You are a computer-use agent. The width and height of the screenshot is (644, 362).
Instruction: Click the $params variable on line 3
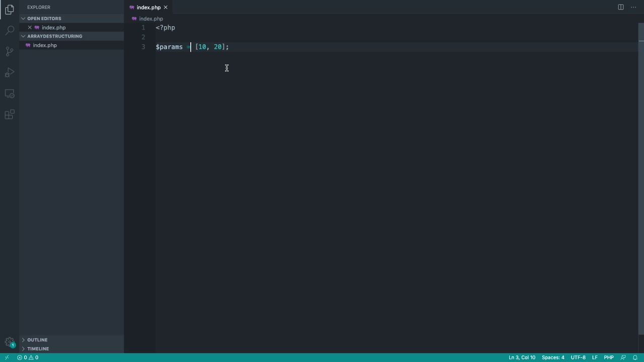tap(169, 47)
